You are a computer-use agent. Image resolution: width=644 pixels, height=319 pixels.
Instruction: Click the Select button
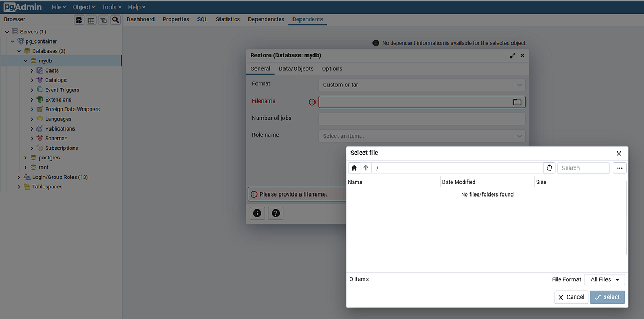[x=607, y=296]
